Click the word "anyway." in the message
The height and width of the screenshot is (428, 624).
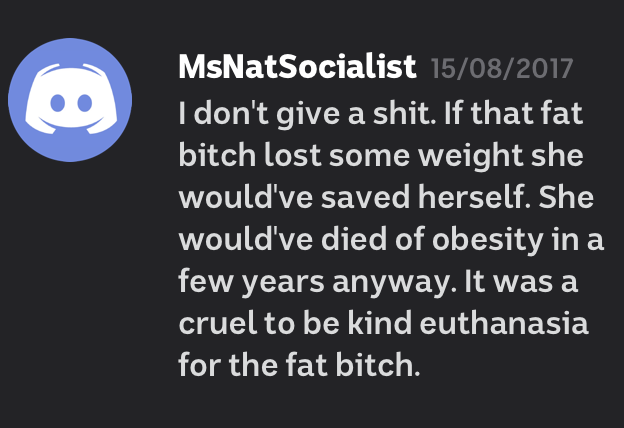(394, 283)
